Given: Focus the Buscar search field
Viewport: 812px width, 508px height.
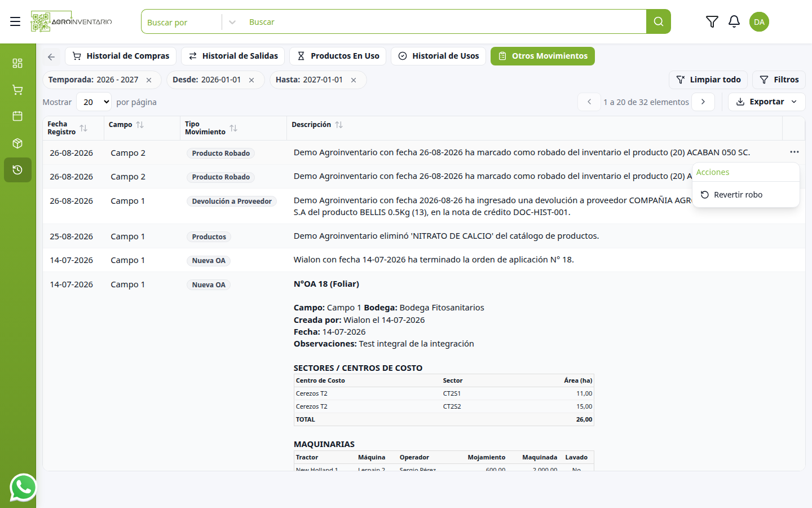Looking at the screenshot, I should (x=444, y=22).
